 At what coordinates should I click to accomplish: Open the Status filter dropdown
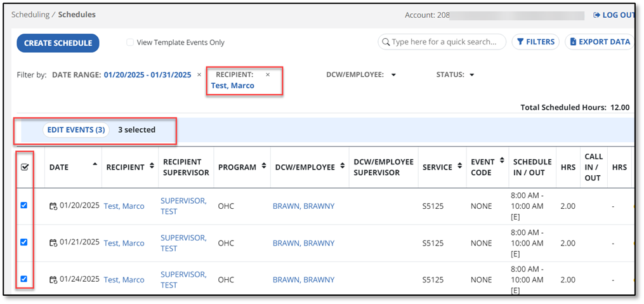pyautogui.click(x=471, y=75)
